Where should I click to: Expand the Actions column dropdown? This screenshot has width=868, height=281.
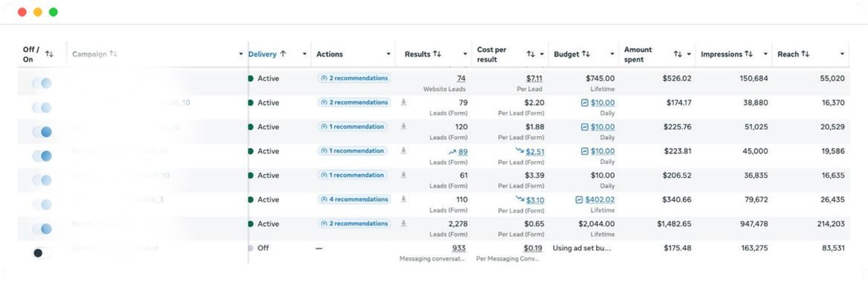point(388,54)
